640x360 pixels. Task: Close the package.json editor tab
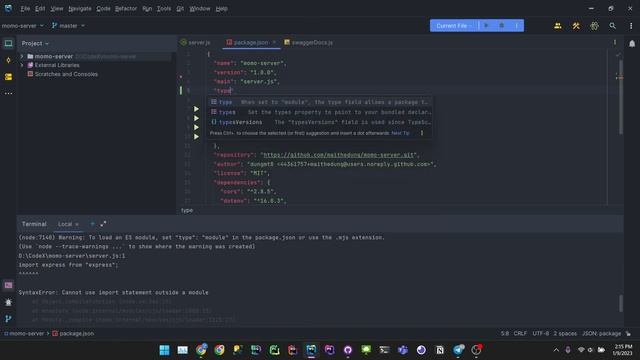[274, 42]
